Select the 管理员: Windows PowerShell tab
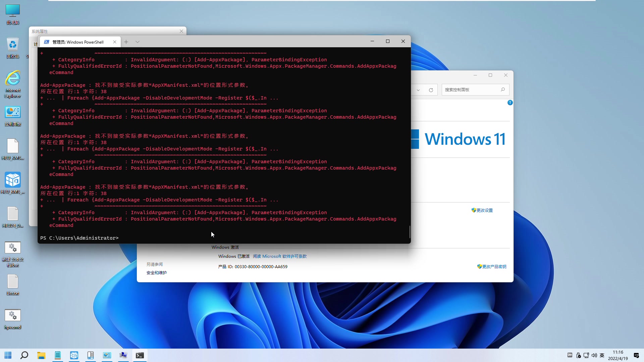Screen dimensions: 644x362 (78, 42)
